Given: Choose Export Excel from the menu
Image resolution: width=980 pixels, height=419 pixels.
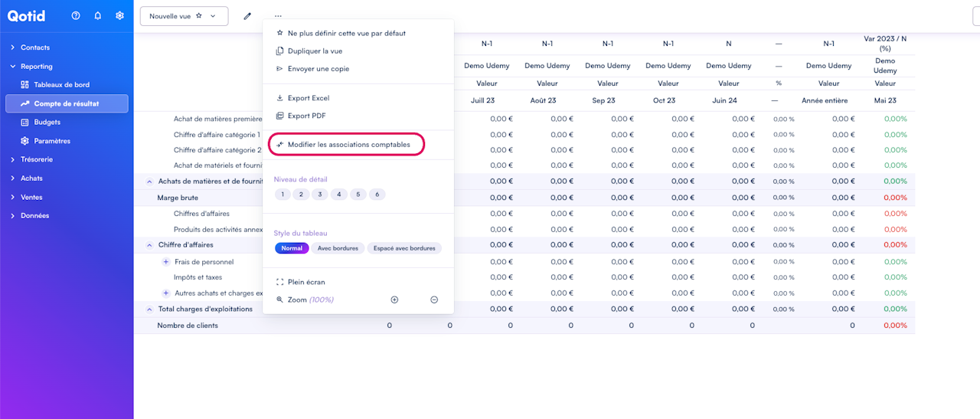Looking at the screenshot, I should coord(308,98).
